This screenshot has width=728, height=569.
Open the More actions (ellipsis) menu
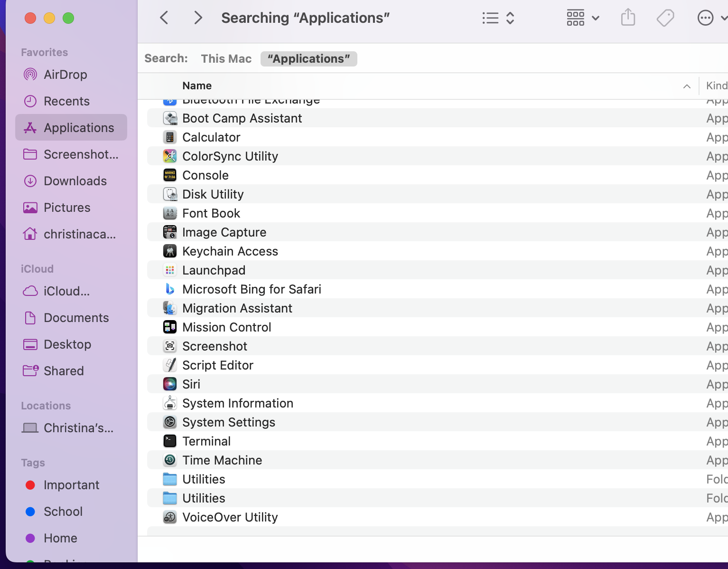[705, 18]
